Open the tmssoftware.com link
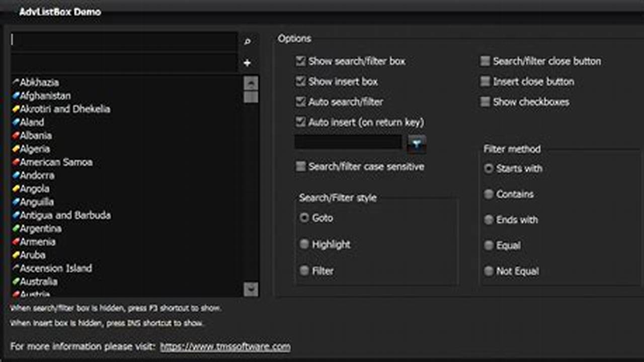The width and height of the screenshot is (644, 362). (225, 346)
